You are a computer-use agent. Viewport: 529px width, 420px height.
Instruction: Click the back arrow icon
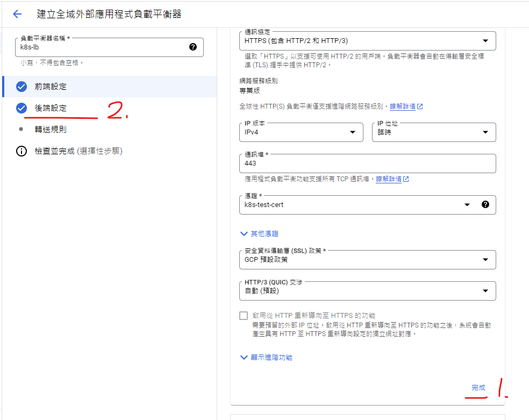[17, 15]
